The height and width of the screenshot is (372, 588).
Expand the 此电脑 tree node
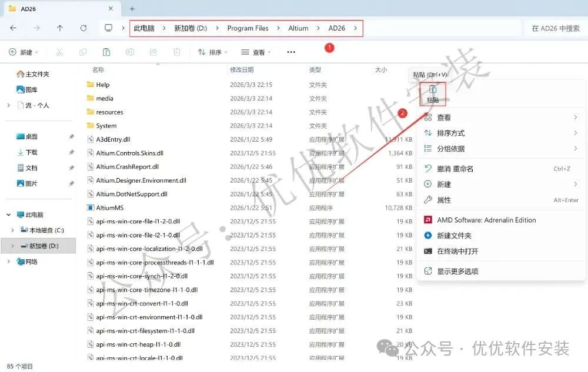point(9,215)
